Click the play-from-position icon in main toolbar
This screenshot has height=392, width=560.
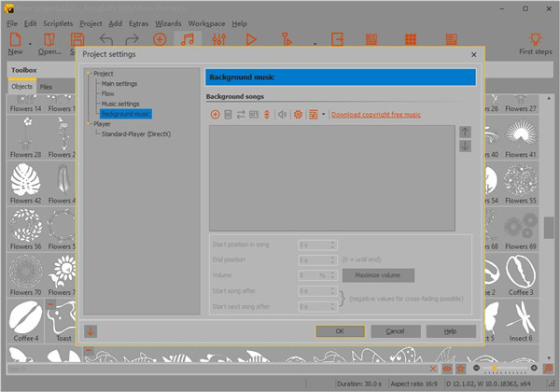point(287,39)
